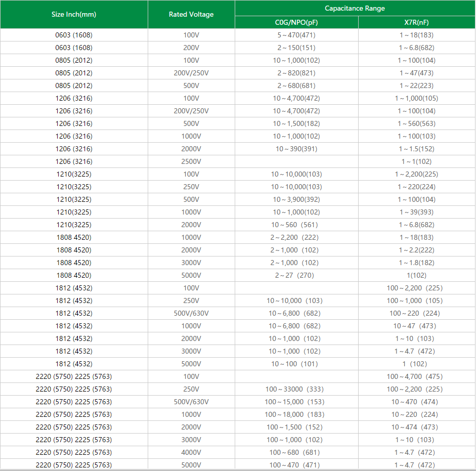Select the 1~39(393) X7R value
This screenshot has height=471, width=476.
[x=417, y=212]
